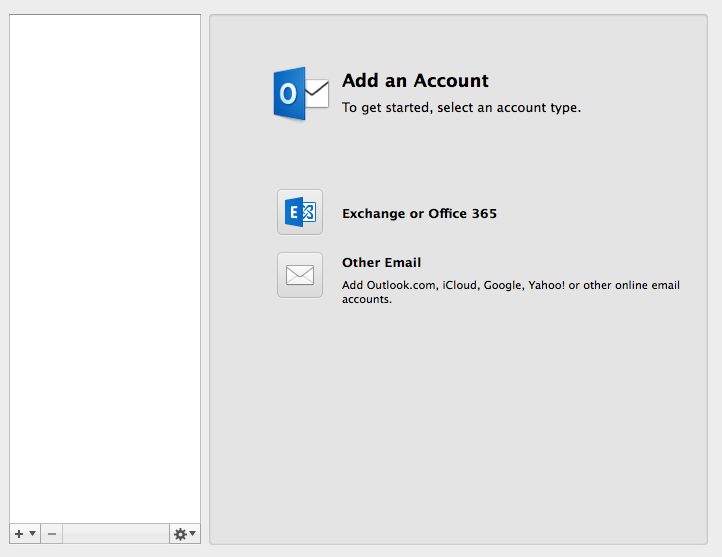722x557 pixels.
Task: Click the Exchange or Office 365 icon
Action: pyautogui.click(x=300, y=212)
